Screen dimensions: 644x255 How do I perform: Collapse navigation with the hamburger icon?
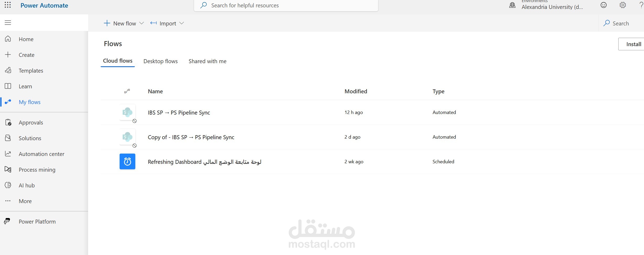(8, 23)
